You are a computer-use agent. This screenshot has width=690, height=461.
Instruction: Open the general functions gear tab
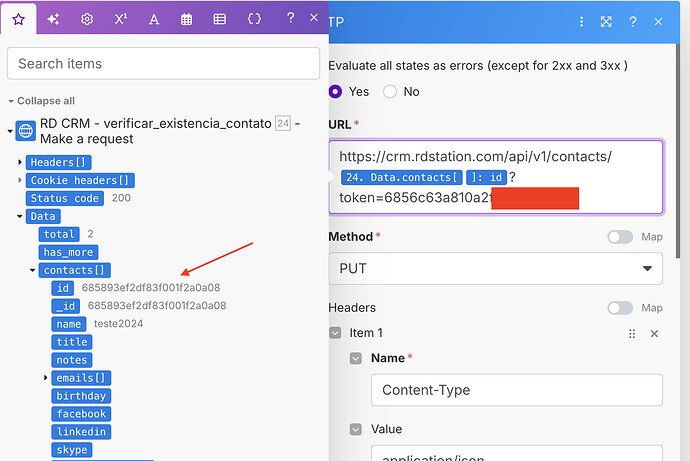[87, 19]
